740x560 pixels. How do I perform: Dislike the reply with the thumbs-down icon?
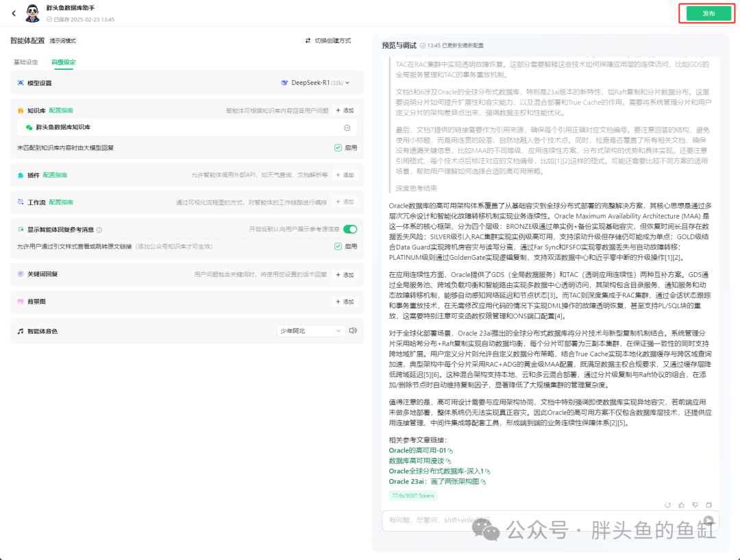click(x=695, y=505)
